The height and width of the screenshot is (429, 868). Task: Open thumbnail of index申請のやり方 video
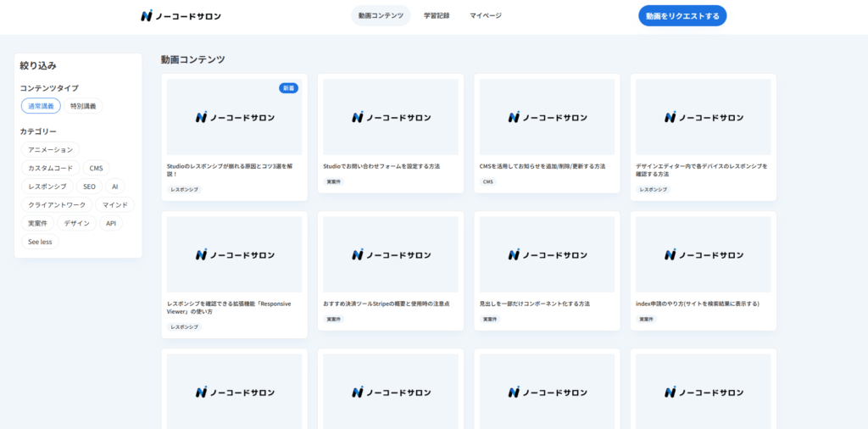coord(703,254)
